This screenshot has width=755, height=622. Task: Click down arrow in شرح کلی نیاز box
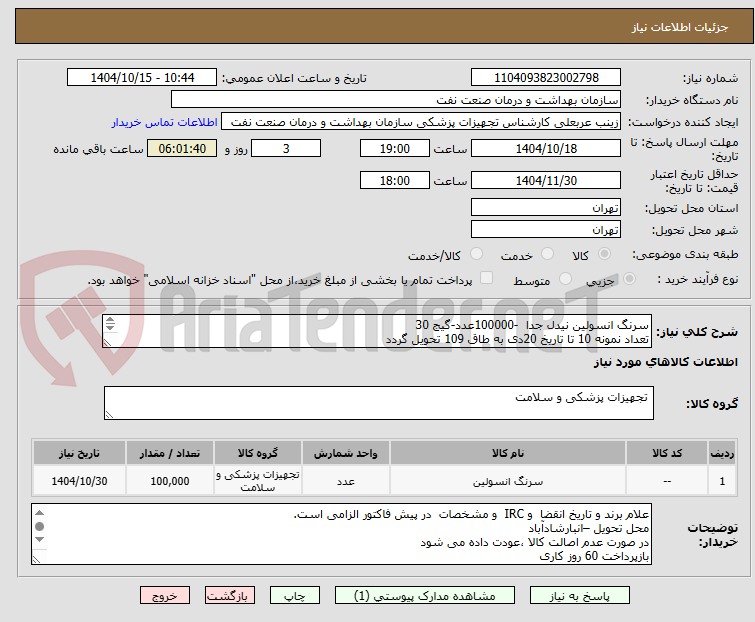click(x=110, y=328)
